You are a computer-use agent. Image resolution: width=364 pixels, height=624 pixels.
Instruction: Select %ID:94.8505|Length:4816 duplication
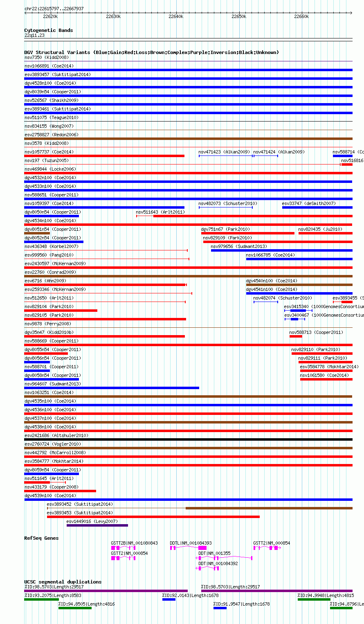[x=86, y=604]
